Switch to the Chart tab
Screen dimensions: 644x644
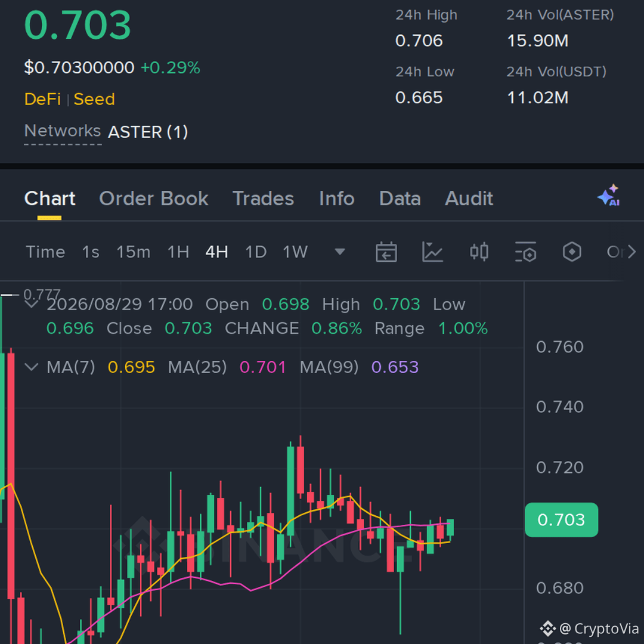49,199
